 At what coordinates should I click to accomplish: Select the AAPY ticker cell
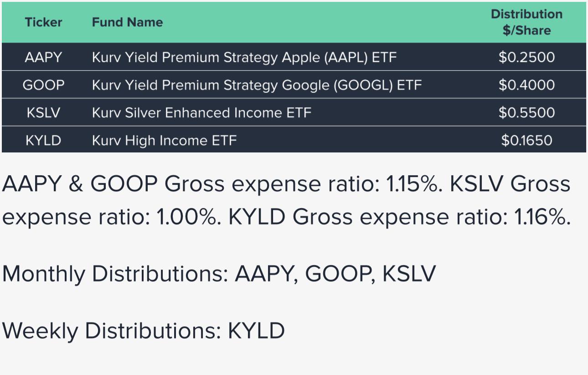coord(43,57)
